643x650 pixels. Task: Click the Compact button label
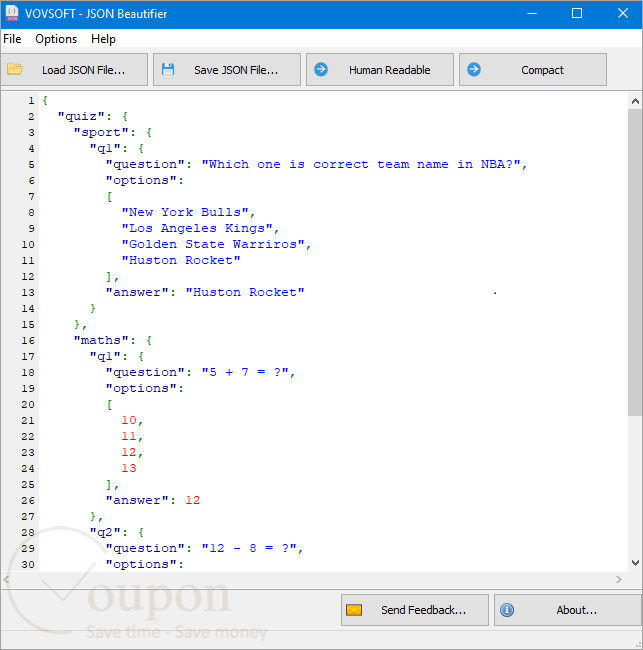[542, 70]
